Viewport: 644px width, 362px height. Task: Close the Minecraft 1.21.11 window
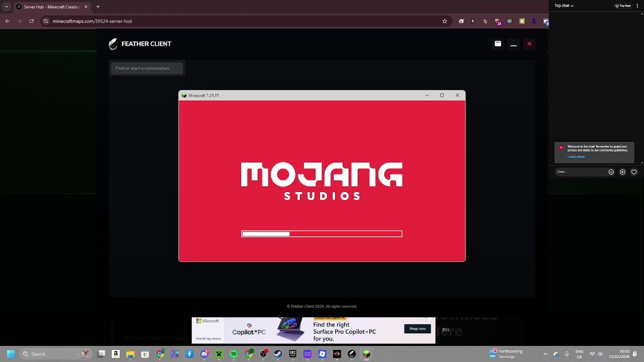(x=457, y=95)
